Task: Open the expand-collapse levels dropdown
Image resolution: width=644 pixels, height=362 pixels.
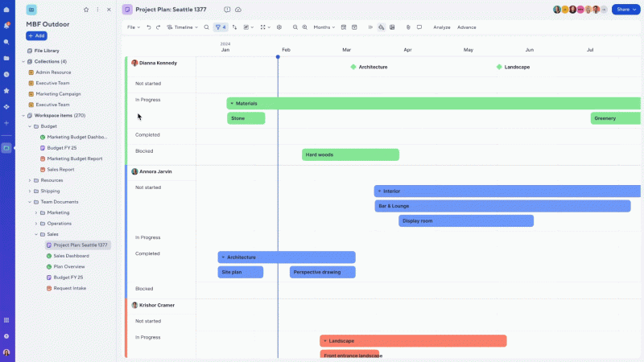Action: click(x=266, y=27)
